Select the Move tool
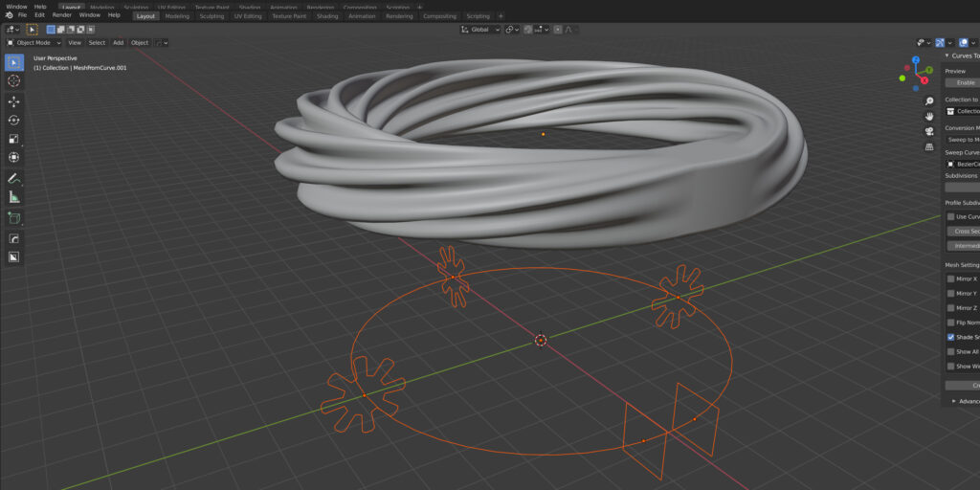The image size is (980, 490). click(13, 101)
